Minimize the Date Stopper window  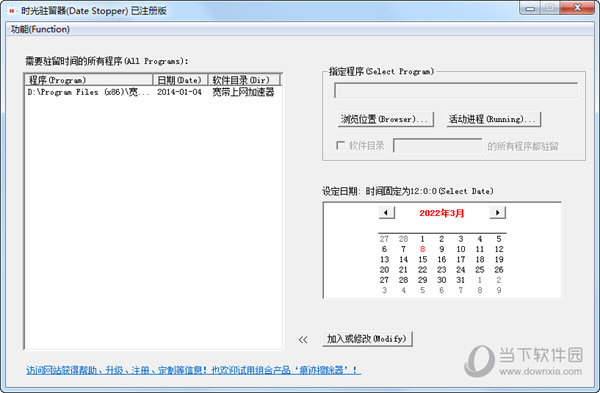point(530,8)
